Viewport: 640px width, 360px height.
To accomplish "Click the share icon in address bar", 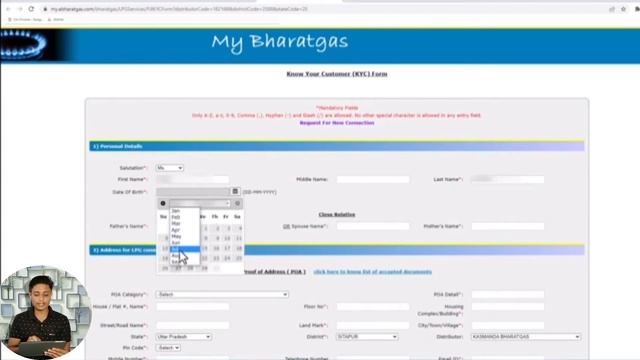I will [x=612, y=9].
